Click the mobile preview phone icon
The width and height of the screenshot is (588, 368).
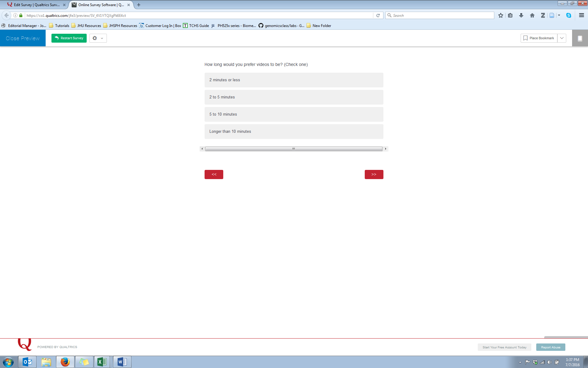[x=580, y=38]
